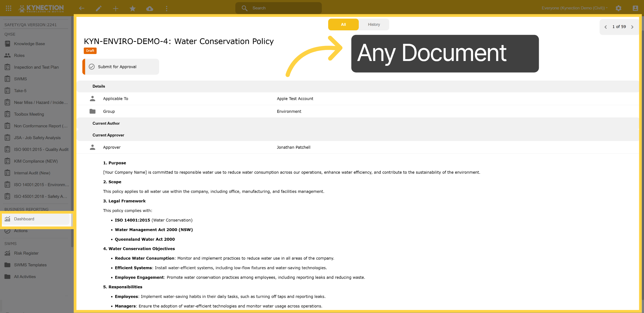Click the Knowledge Base sidebar icon
Screen dimensions: 644x313
coord(8,44)
